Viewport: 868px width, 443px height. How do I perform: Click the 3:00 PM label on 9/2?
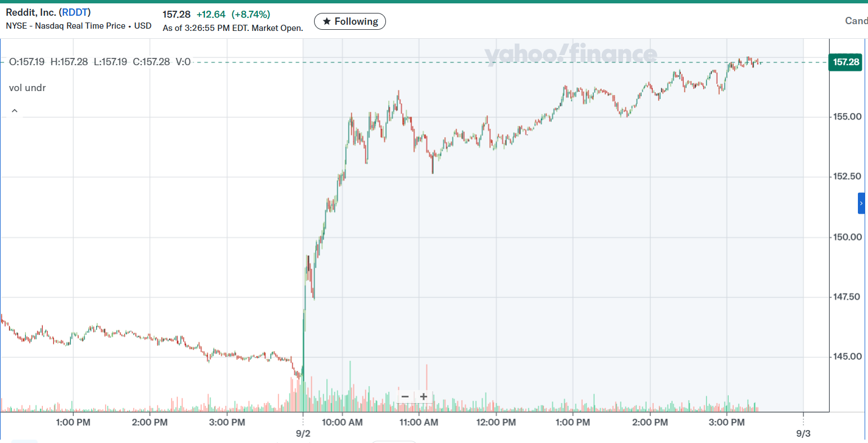[x=727, y=422]
